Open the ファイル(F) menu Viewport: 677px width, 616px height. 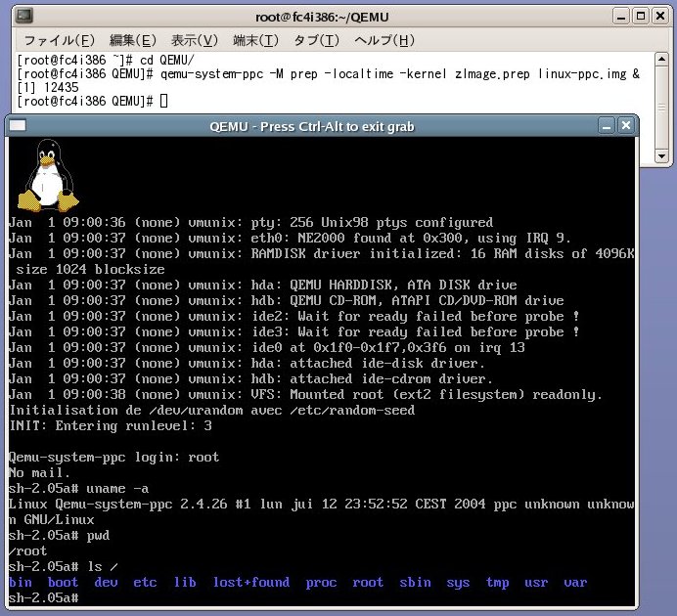click(59, 40)
